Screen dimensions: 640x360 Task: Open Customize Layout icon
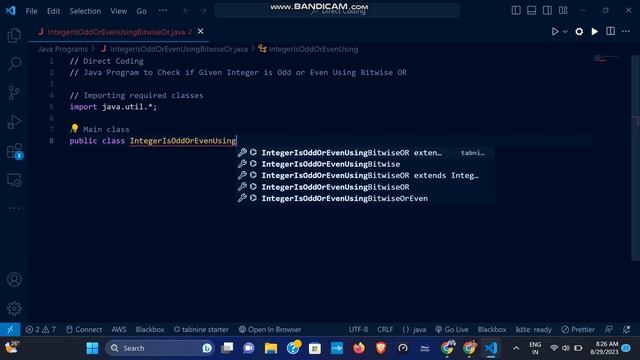pos(563,11)
